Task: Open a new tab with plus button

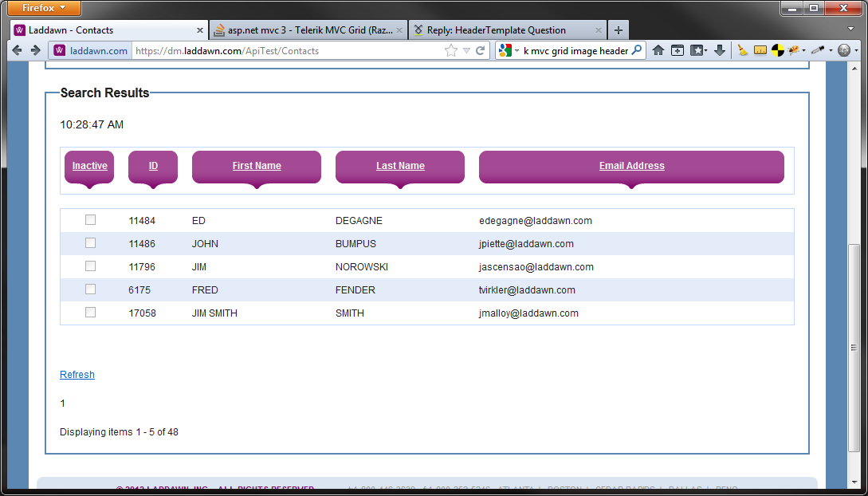Action: point(619,30)
